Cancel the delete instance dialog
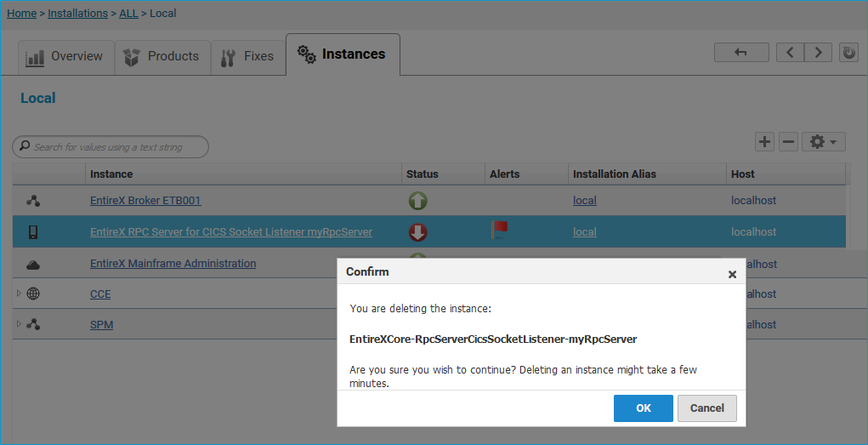The width and height of the screenshot is (868, 445). point(707,408)
